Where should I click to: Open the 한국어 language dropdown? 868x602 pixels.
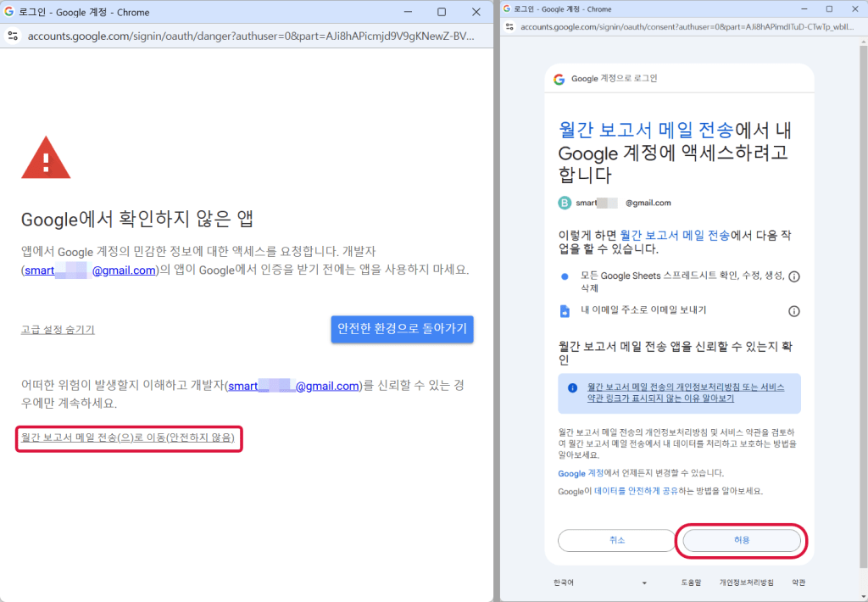point(602,583)
